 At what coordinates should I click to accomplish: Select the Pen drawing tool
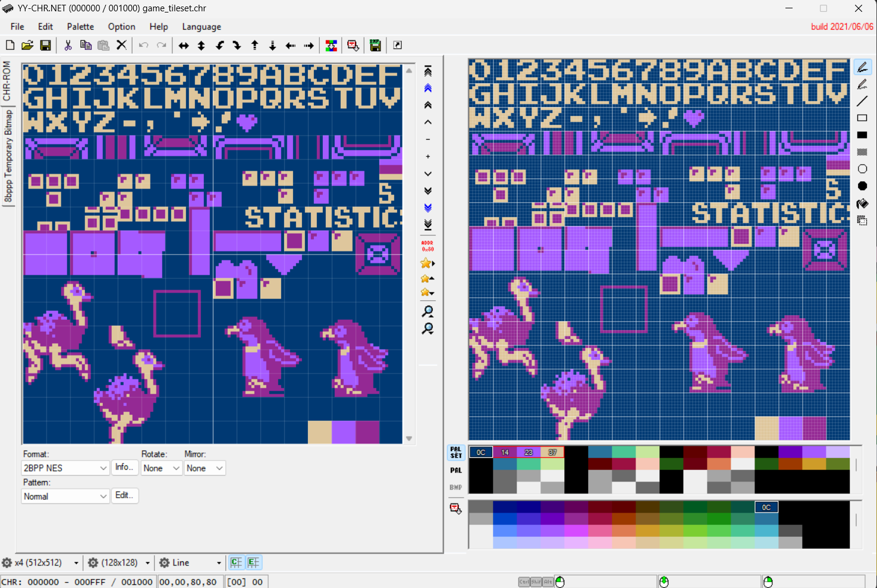pyautogui.click(x=862, y=67)
